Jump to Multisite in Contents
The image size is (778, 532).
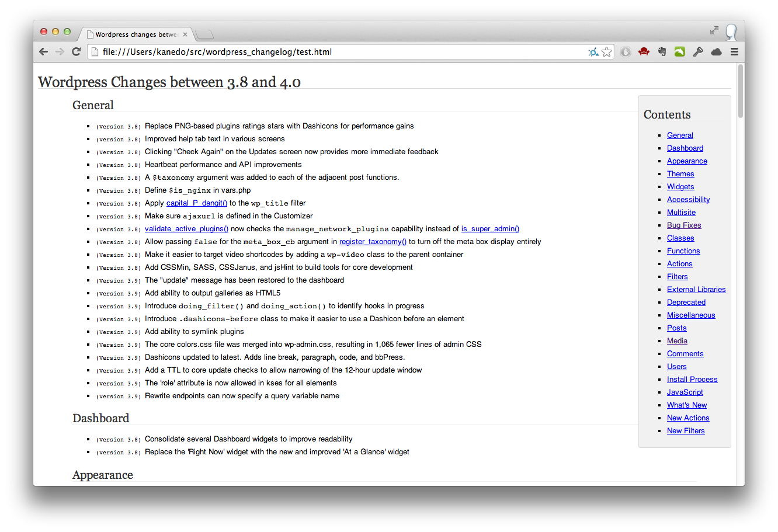coord(681,212)
